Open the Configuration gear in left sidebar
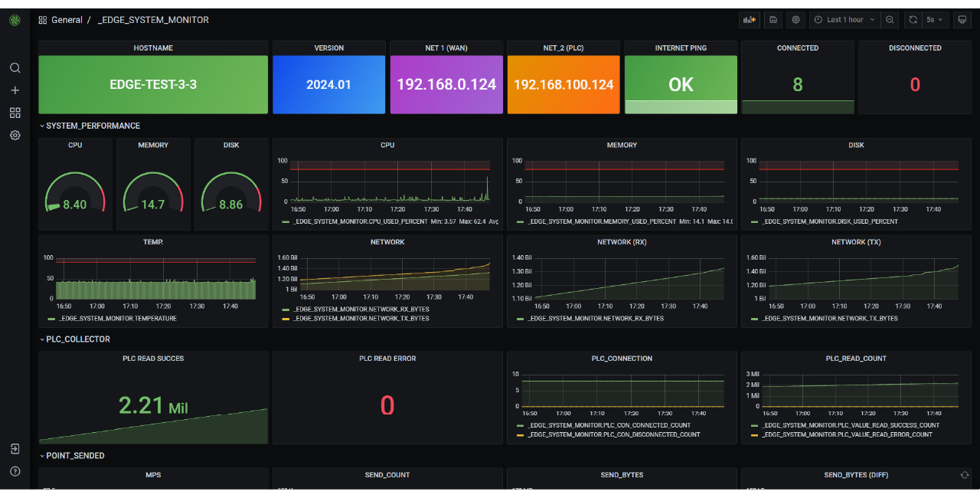This screenshot has width=980, height=498. pyautogui.click(x=15, y=135)
